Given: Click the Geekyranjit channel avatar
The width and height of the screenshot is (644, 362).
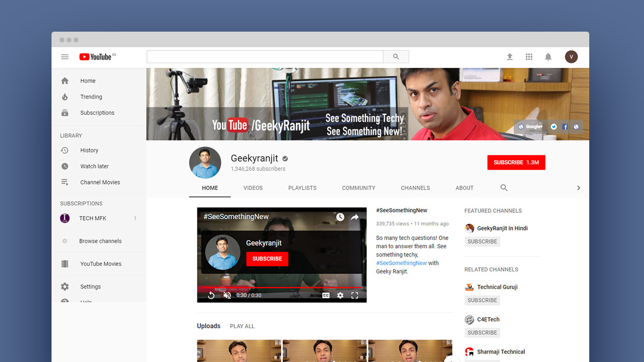Looking at the screenshot, I should coord(205,162).
